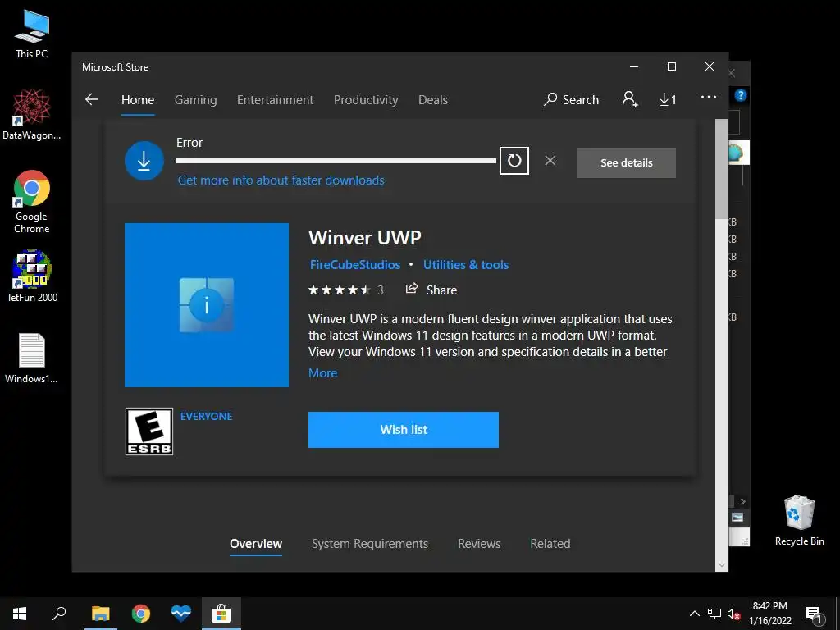
Task: Open Chrome from the taskbar
Action: point(141,614)
